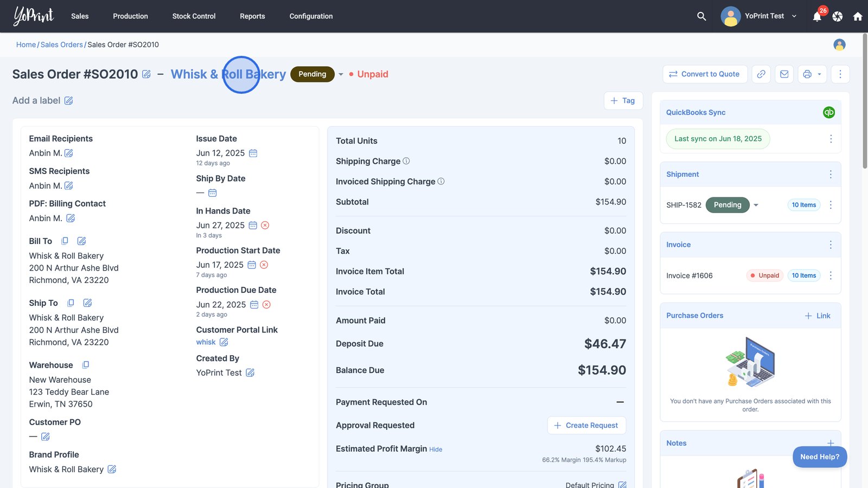868x488 pixels.
Task: Copy the Bill To address
Action: [x=65, y=241]
